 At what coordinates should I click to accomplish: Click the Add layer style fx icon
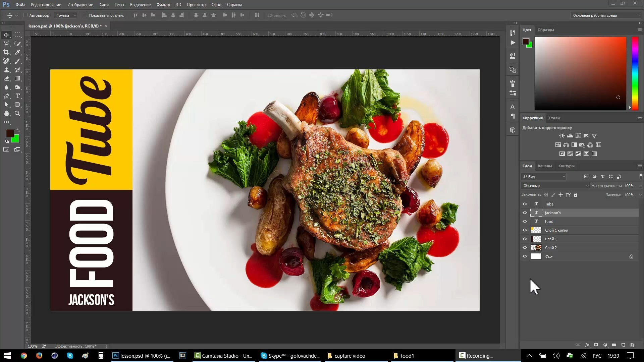[587, 345]
